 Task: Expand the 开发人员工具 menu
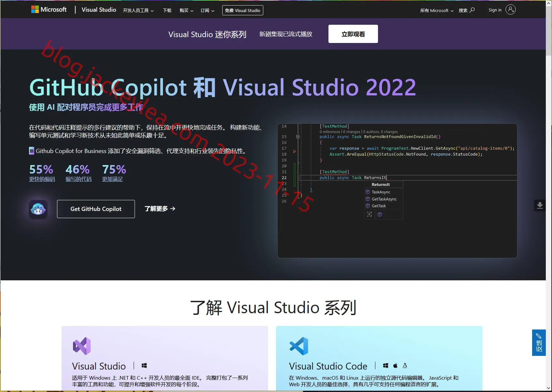pos(138,10)
